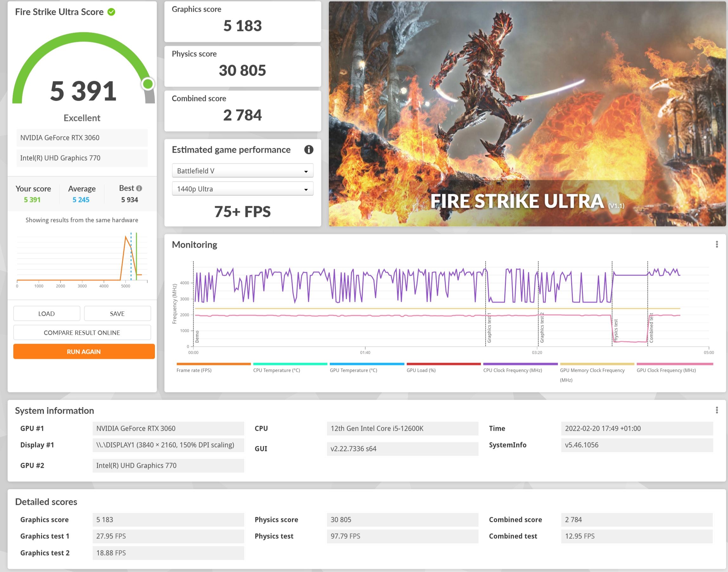Click Graphics test 1 value 27.95 FPS
The width and height of the screenshot is (728, 572).
(x=168, y=536)
